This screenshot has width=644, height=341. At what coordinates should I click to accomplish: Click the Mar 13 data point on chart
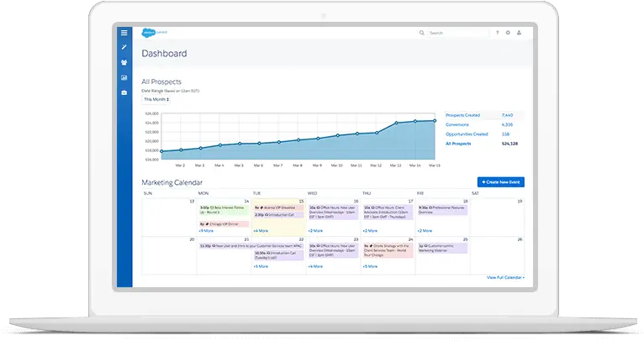click(397, 125)
